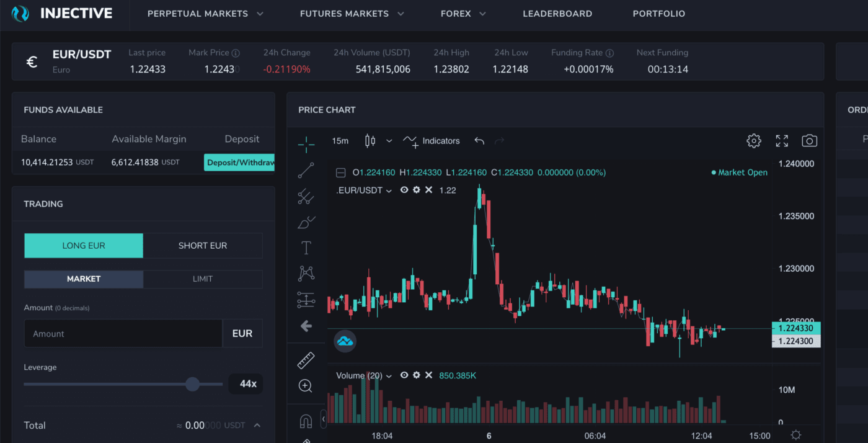The height and width of the screenshot is (443, 868).
Task: Enter fullscreen chart mode
Action: click(x=782, y=141)
